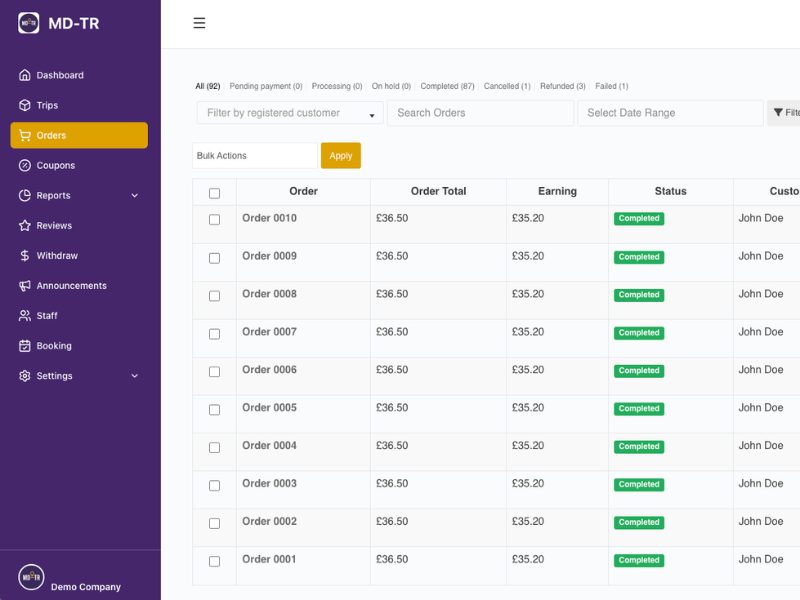Viewport: 800px width, 600px height.
Task: Click Completed badge of Order 0003
Action: click(x=639, y=485)
